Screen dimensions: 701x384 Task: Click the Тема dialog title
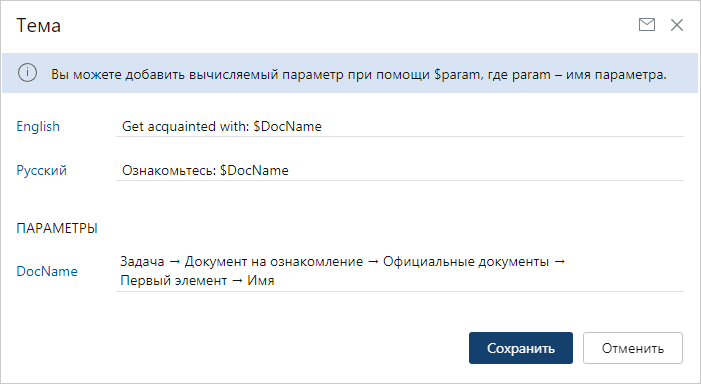[38, 25]
